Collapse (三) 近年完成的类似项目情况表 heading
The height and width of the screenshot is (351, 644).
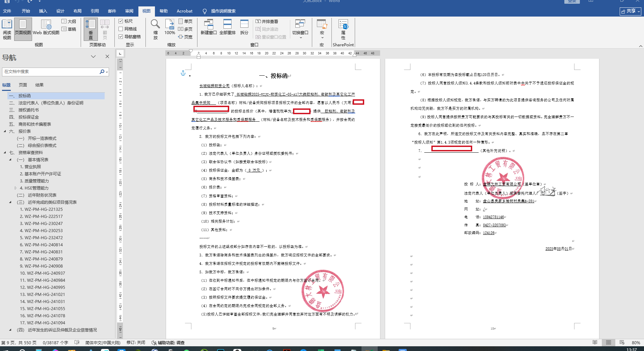10,202
